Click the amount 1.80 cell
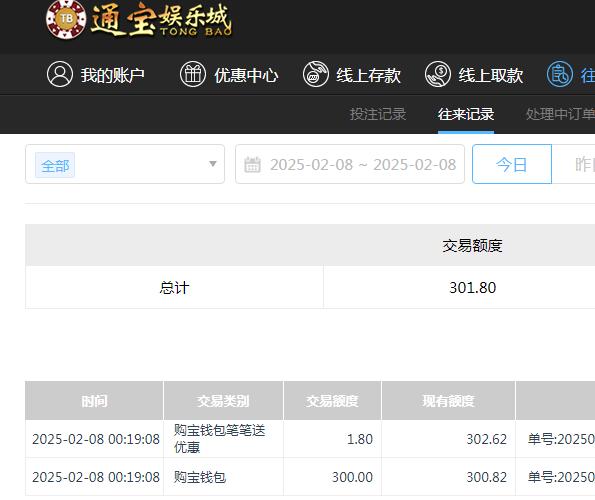This screenshot has width=595, height=500. pos(332,439)
